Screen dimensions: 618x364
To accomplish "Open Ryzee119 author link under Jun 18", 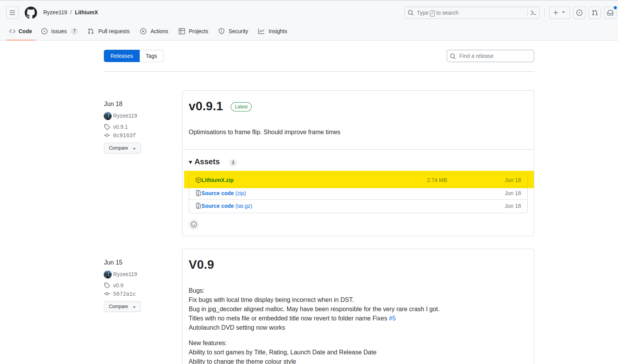I will [x=125, y=116].
